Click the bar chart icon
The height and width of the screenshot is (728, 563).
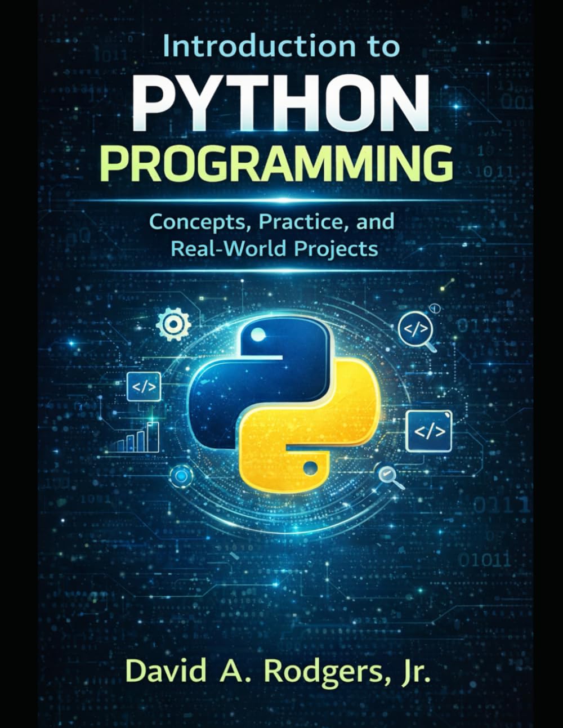pyautogui.click(x=135, y=437)
